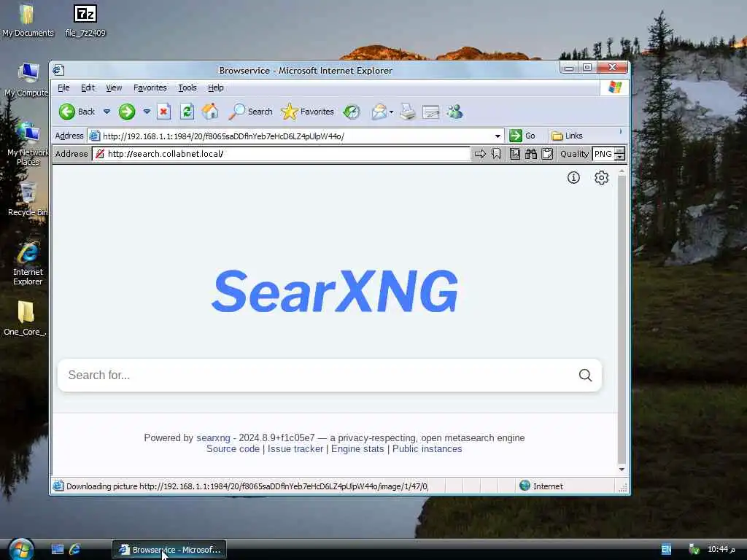Click Browservice go arrow next to address
The image size is (747, 560).
(x=480, y=154)
